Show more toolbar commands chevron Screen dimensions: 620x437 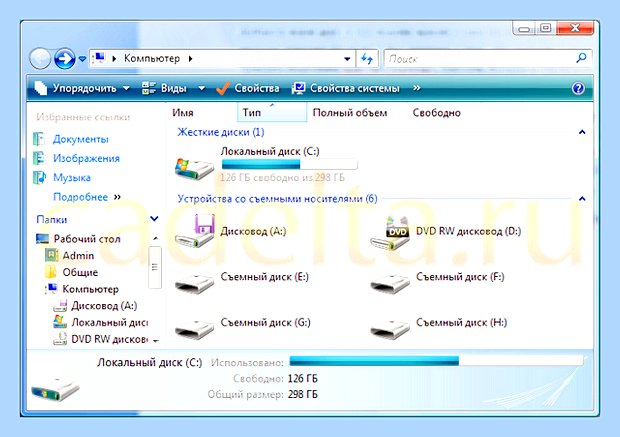point(416,88)
